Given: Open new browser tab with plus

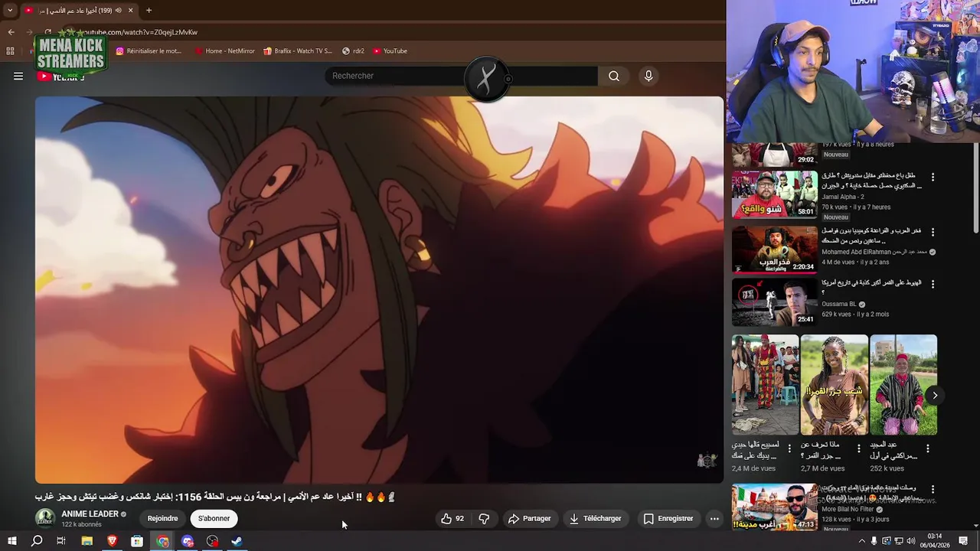Looking at the screenshot, I should click(149, 10).
